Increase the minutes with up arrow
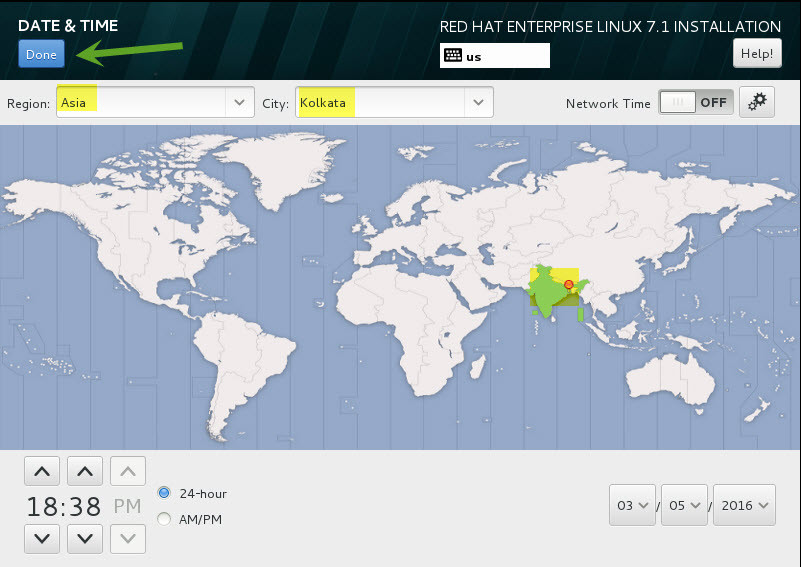801x567 pixels. pos(85,471)
